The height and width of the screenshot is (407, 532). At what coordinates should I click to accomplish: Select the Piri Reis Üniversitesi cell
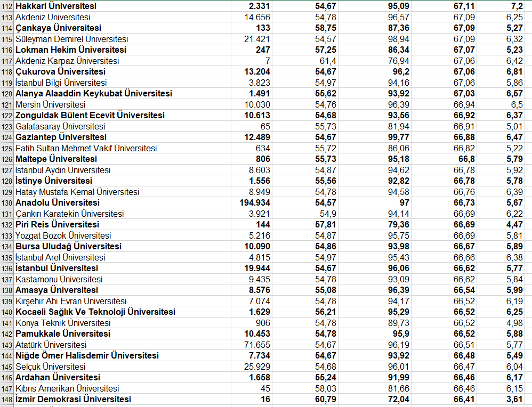(122, 224)
